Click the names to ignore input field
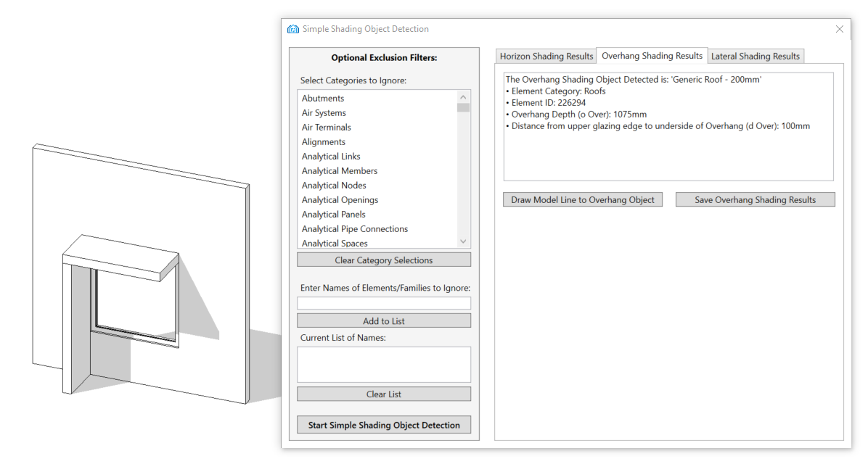This screenshot has height=464, width=868. 383,303
